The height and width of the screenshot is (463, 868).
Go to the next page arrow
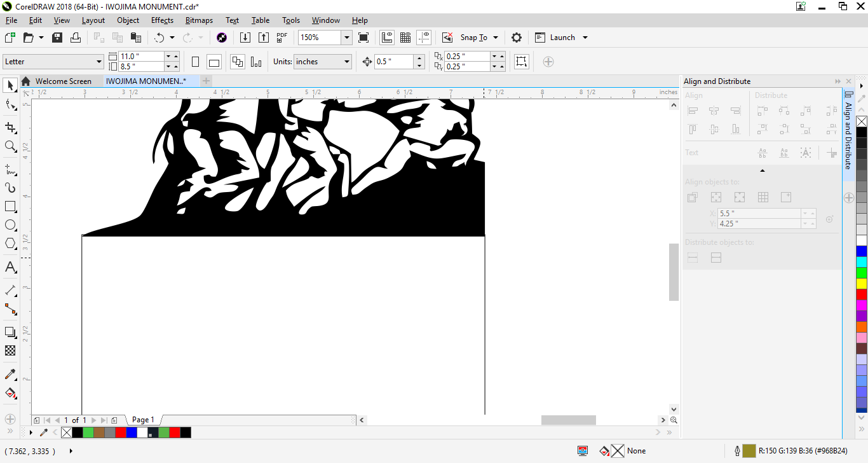click(94, 420)
